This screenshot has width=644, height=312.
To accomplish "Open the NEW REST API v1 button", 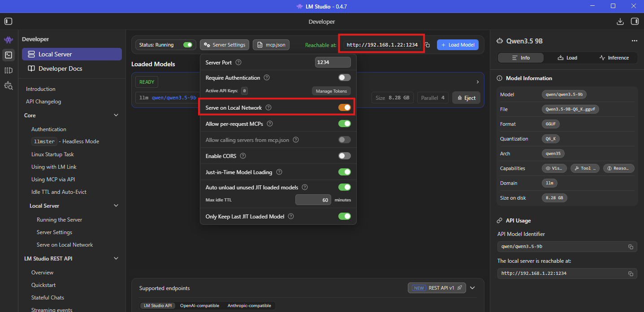I will point(437,288).
